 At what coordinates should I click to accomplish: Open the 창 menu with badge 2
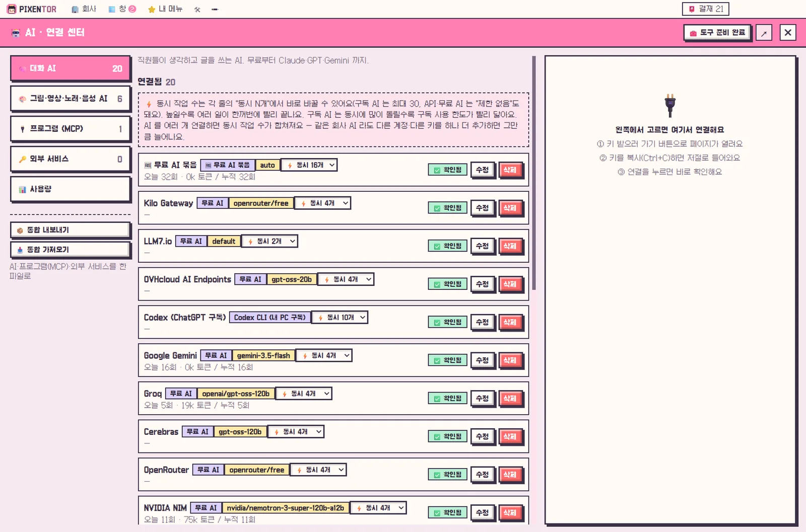pyautogui.click(x=122, y=9)
